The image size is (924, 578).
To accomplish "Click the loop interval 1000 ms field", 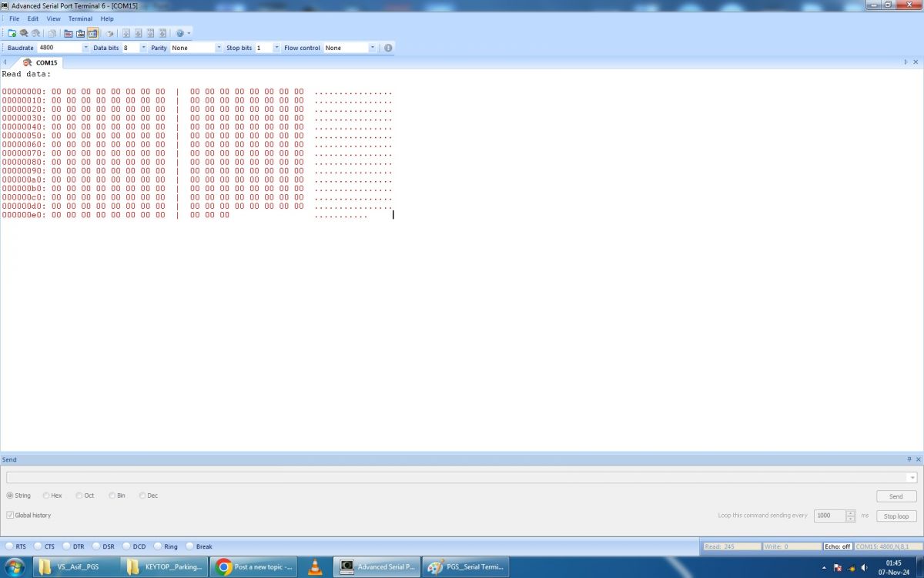I will (830, 516).
